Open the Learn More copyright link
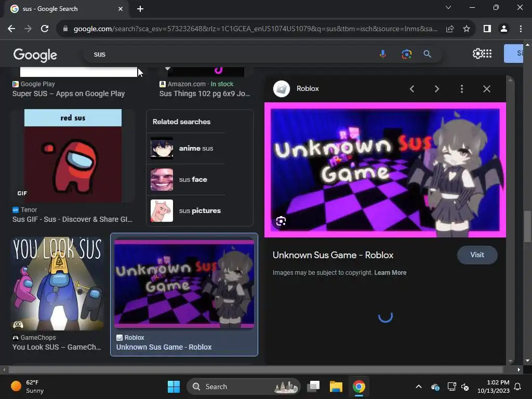Viewport: 532px width, 399px height. point(390,272)
